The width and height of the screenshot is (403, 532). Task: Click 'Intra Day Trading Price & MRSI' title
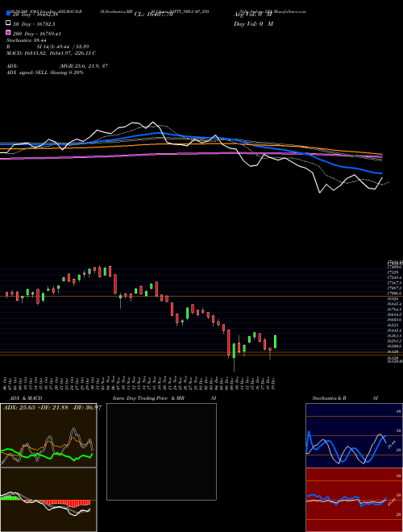[164, 398]
